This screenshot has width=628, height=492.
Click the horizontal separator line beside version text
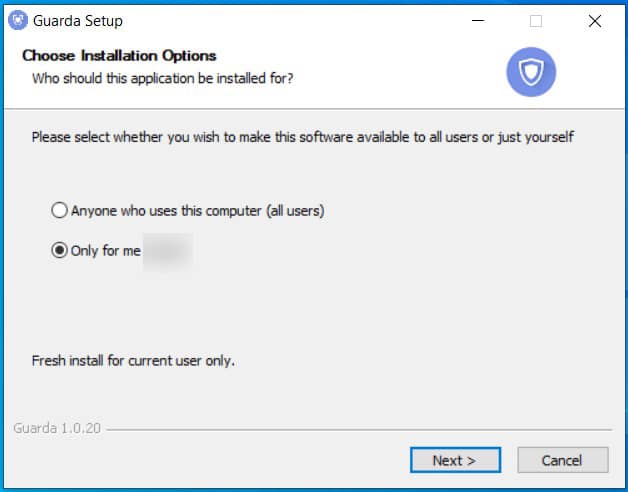coord(359,429)
